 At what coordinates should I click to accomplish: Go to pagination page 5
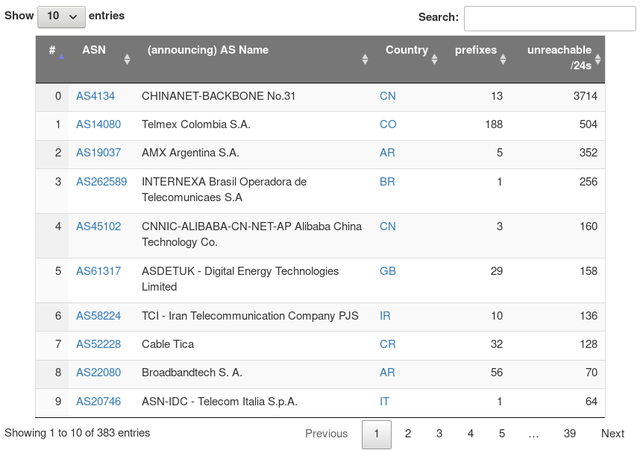(502, 434)
